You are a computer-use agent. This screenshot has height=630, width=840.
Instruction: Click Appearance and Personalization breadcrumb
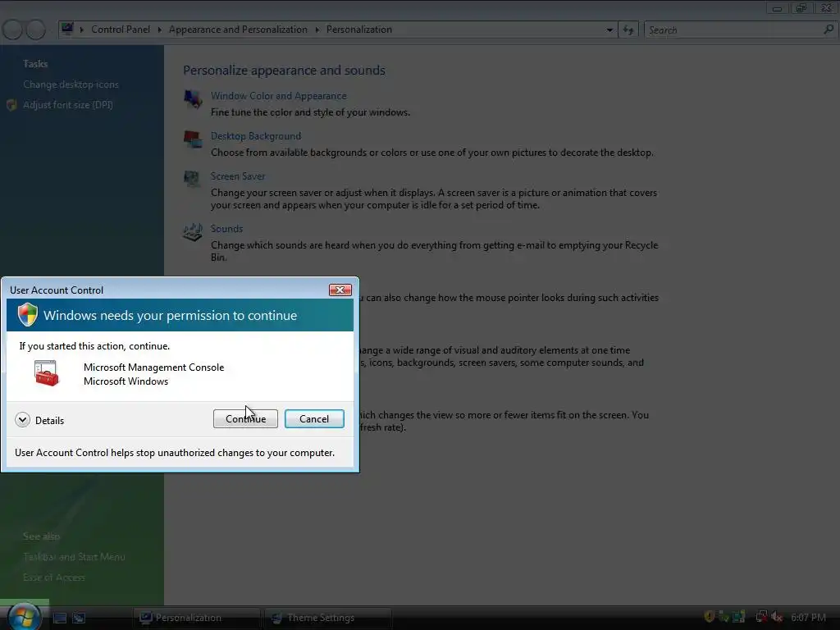click(238, 30)
